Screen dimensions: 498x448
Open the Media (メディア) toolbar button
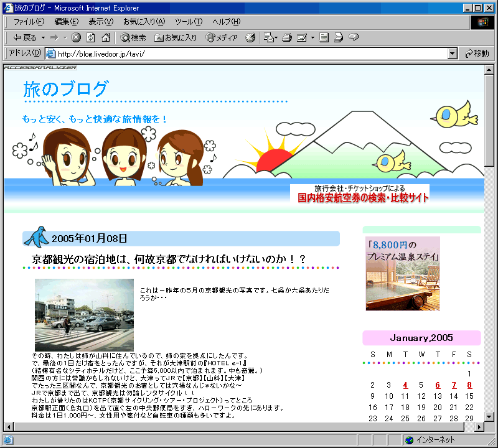(x=222, y=38)
